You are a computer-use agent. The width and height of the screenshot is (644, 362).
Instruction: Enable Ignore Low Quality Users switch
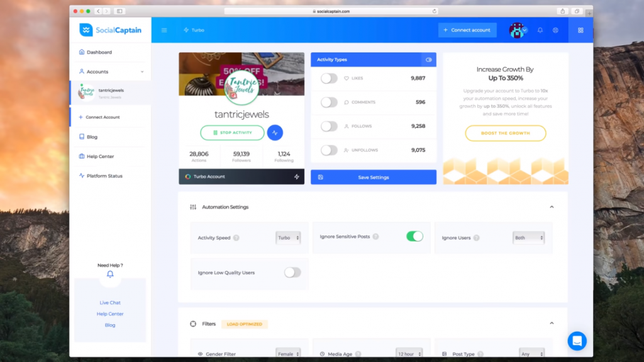click(292, 273)
